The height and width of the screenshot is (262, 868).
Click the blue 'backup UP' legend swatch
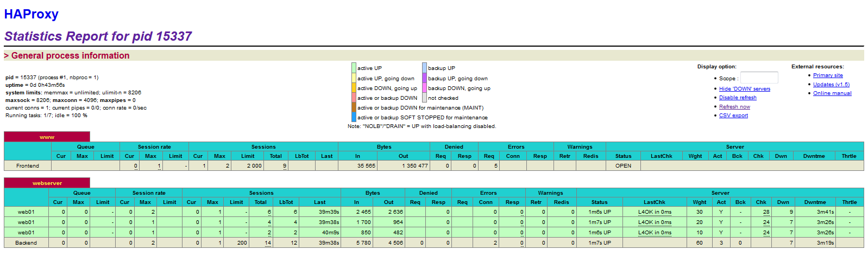(x=425, y=68)
